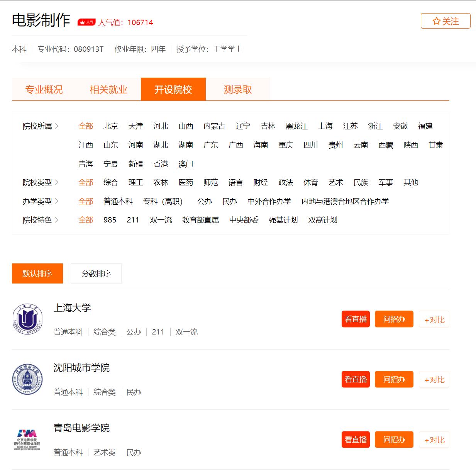The image size is (476, 472).
Task: Select the 中外合作办学 filter option
Action: tap(269, 201)
